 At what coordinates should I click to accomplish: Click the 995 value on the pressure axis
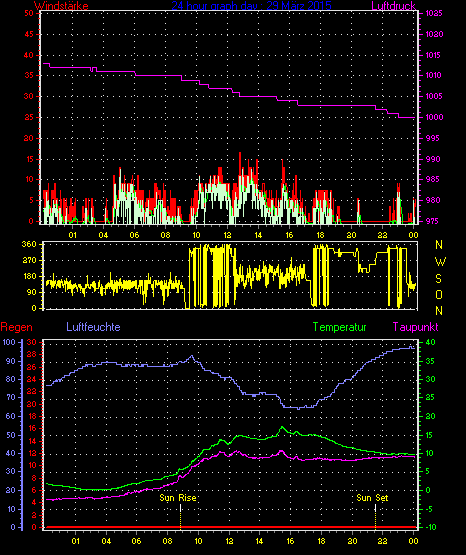(432, 138)
